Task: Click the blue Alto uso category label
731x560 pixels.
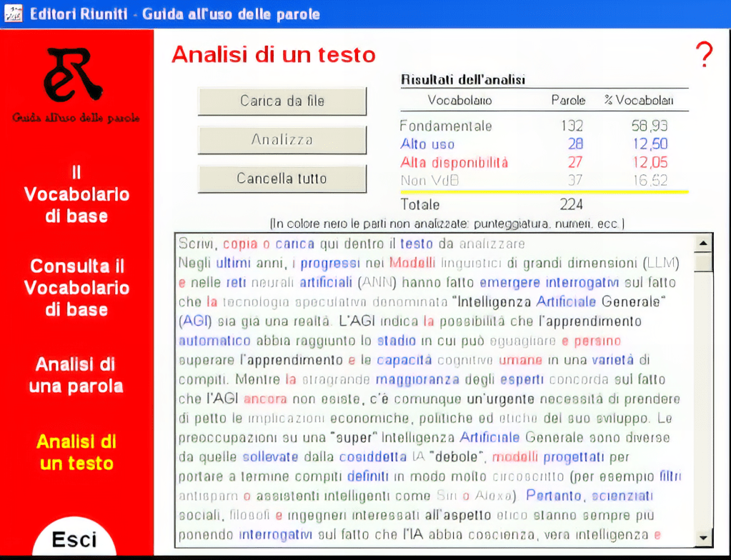Action: (x=427, y=144)
